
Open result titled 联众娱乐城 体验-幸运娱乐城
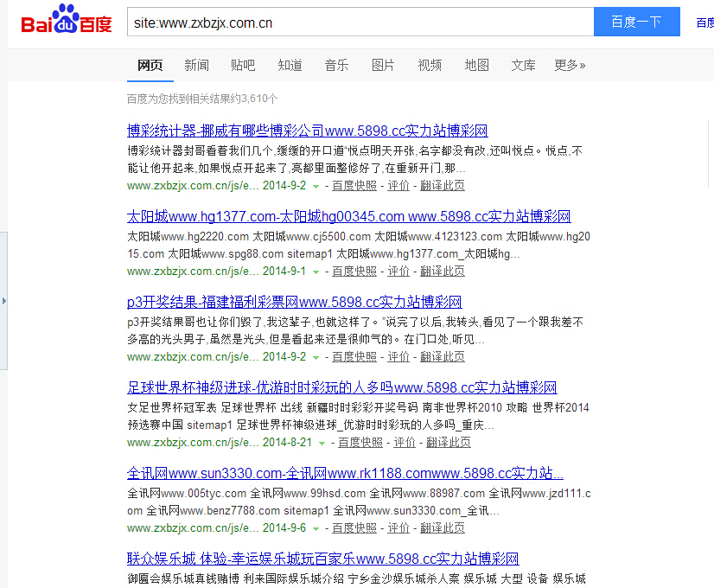point(322,559)
